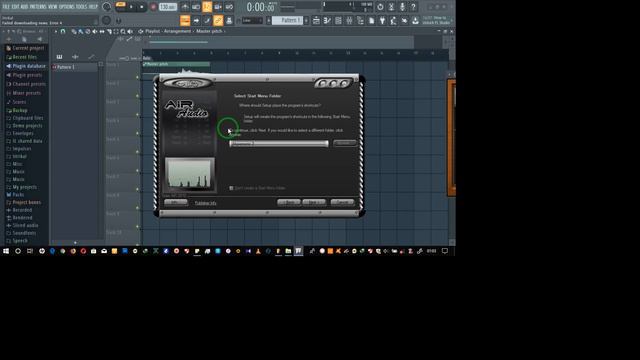The height and width of the screenshot is (360, 640).
Task: Open the OPTIONS menu
Action: [67, 7]
